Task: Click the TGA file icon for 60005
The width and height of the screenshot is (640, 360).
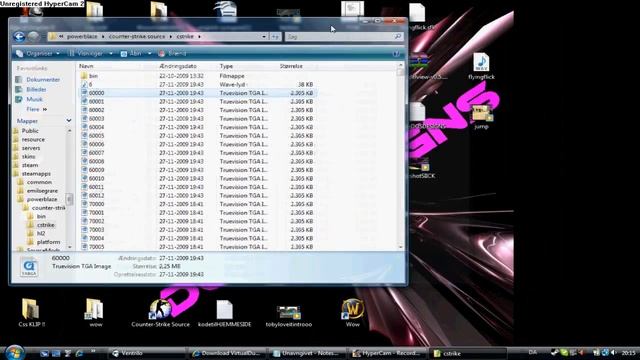Action: (84, 136)
